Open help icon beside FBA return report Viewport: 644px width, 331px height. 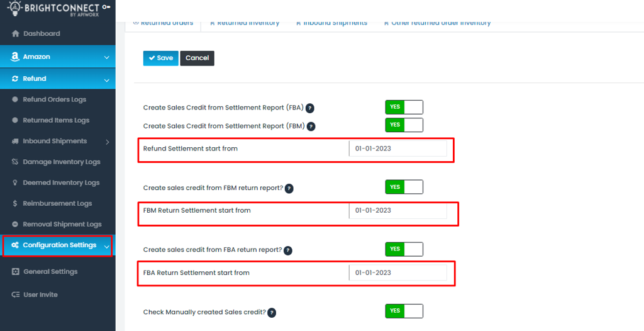click(288, 250)
